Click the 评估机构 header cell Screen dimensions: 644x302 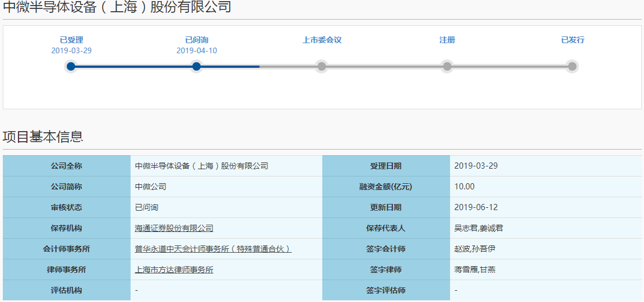[67, 290]
